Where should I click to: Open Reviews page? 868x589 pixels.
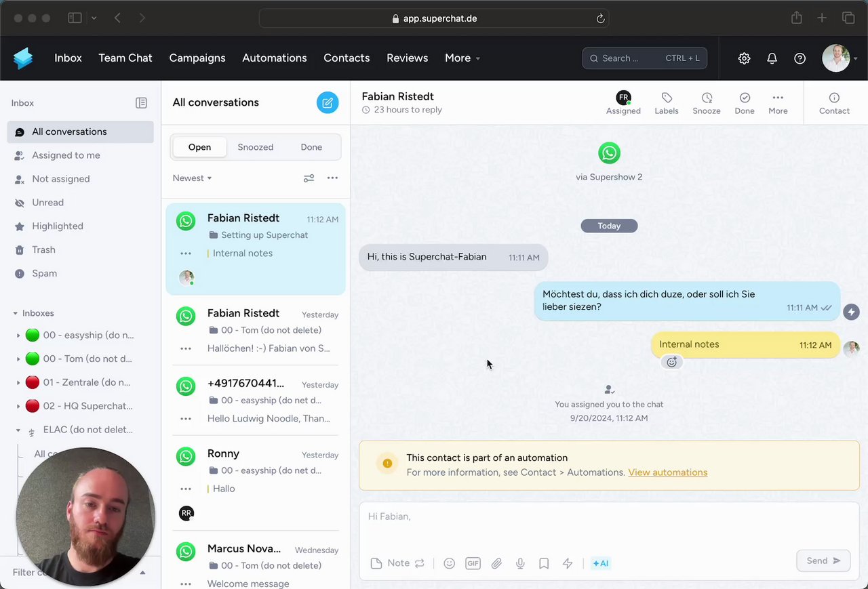point(407,58)
